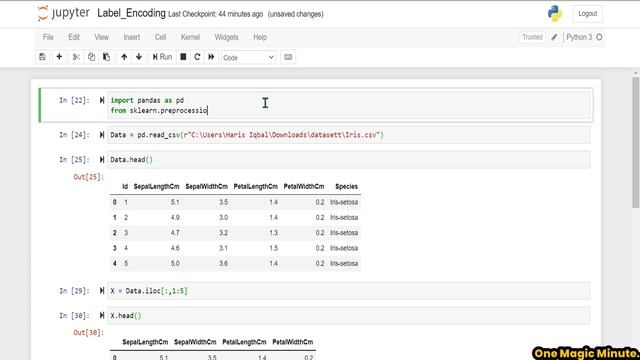Run cell In [29] via its run marker

[102, 291]
